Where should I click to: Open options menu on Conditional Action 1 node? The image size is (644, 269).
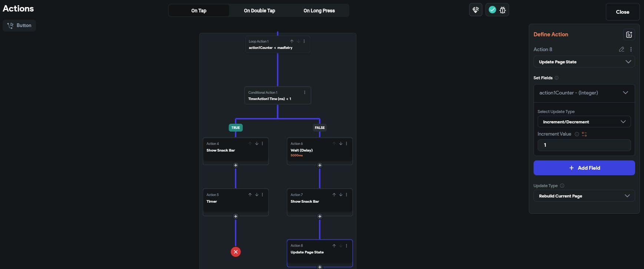305,92
